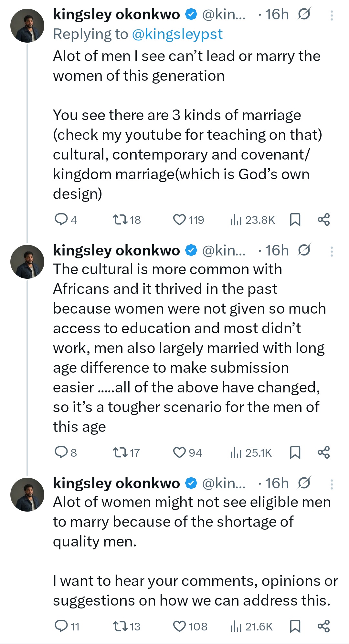The image size is (349, 644).
Task: Open the @kingsleypst reply link
Action: (177, 34)
